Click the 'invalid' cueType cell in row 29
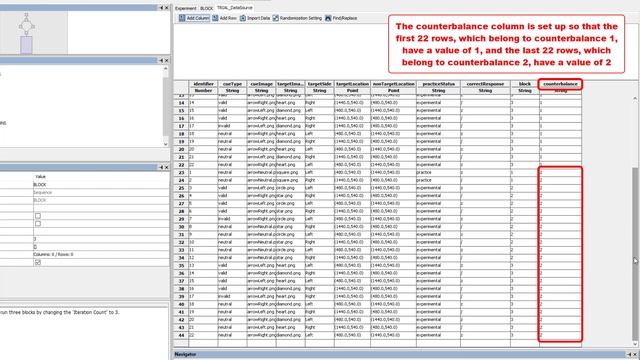This screenshot has width=640, height=360. click(x=232, y=219)
